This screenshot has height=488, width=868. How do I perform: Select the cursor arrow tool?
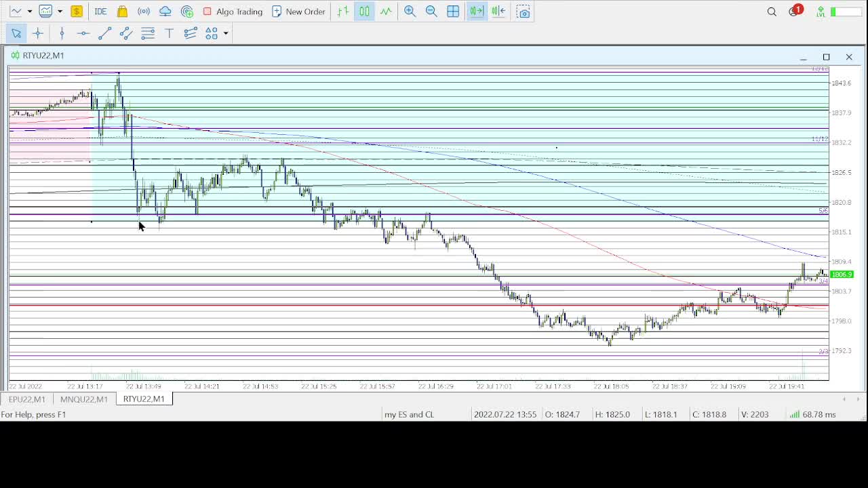(x=16, y=33)
